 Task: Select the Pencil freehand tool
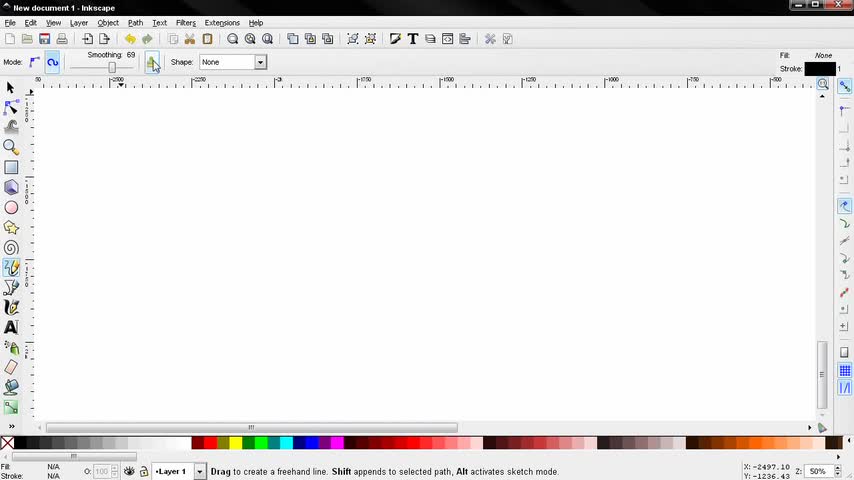tap(11, 268)
